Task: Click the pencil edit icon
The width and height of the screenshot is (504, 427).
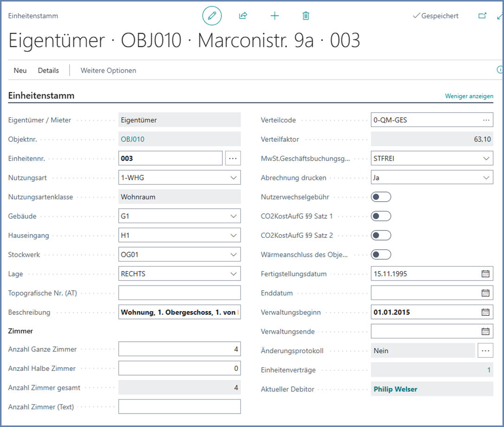Action: click(x=212, y=16)
